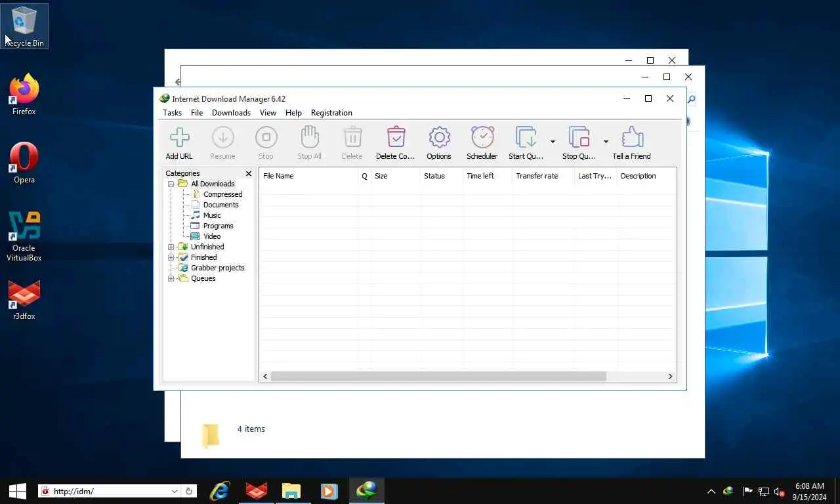
Task: Click the r3dfox desktop shortcut
Action: 24,300
